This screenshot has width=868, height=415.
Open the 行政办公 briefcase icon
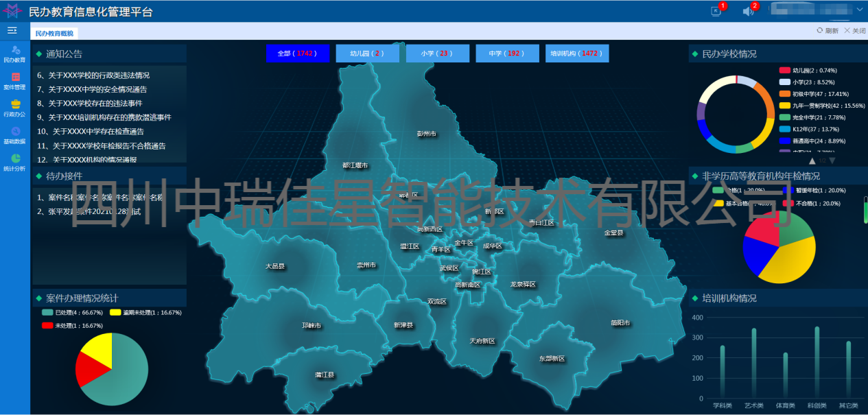coord(15,104)
